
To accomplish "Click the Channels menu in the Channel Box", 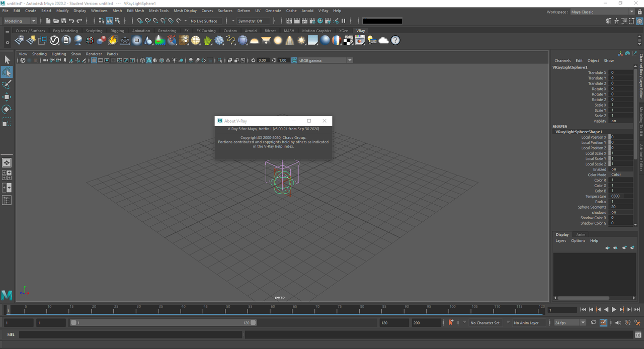I will [x=562, y=60].
